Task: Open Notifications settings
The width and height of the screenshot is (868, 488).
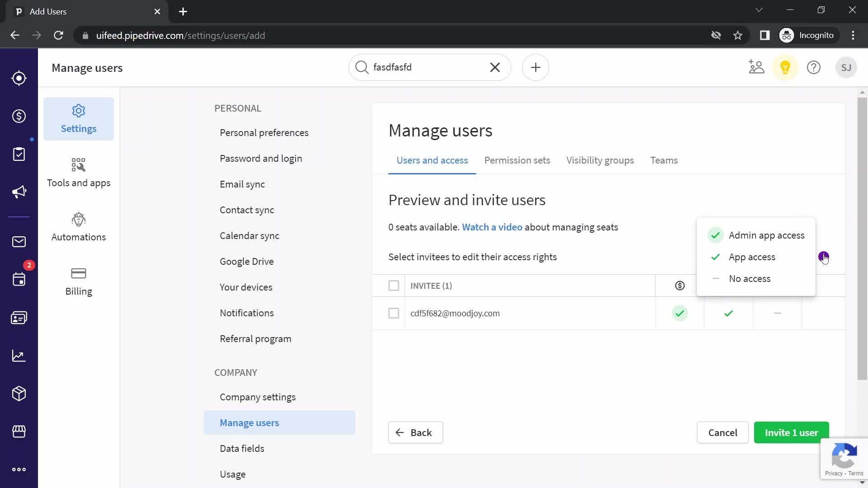Action: [247, 313]
